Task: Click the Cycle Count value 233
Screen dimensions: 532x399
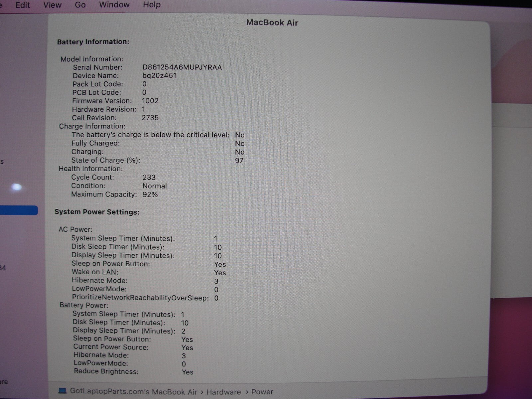Action: tap(149, 177)
